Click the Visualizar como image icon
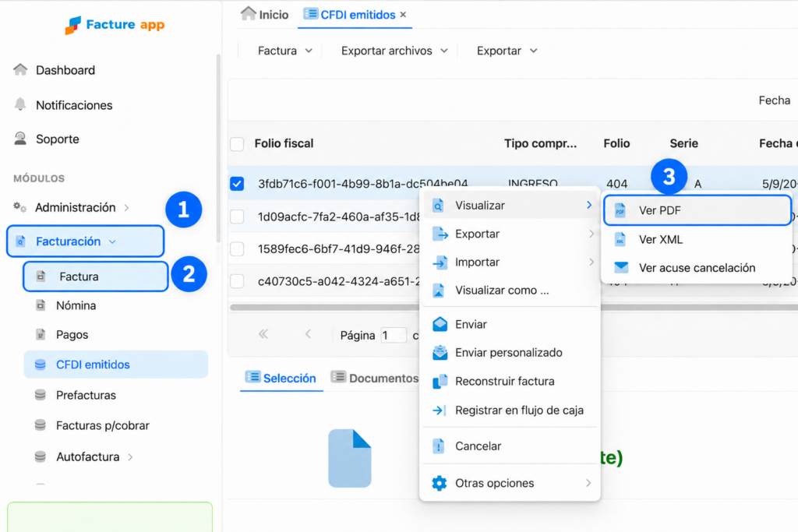Screen dimensions: 798x532 coord(438,291)
